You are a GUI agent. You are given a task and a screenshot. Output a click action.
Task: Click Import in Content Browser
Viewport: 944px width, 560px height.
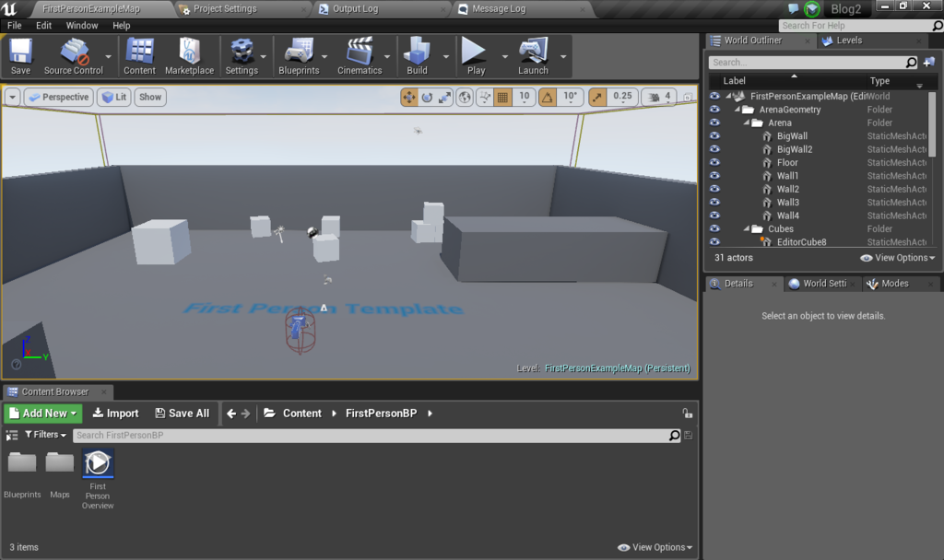coord(115,414)
